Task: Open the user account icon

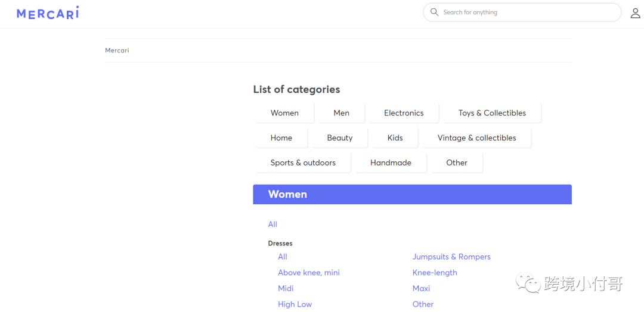Action: click(x=635, y=13)
